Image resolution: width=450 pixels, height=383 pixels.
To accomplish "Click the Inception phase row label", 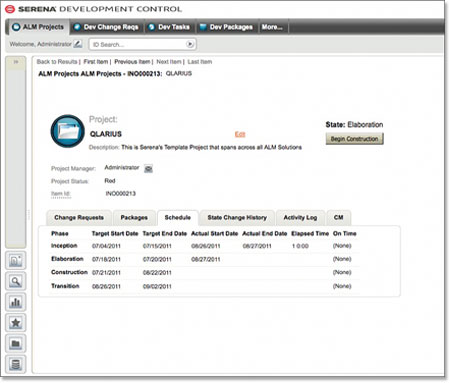I will coord(64,246).
